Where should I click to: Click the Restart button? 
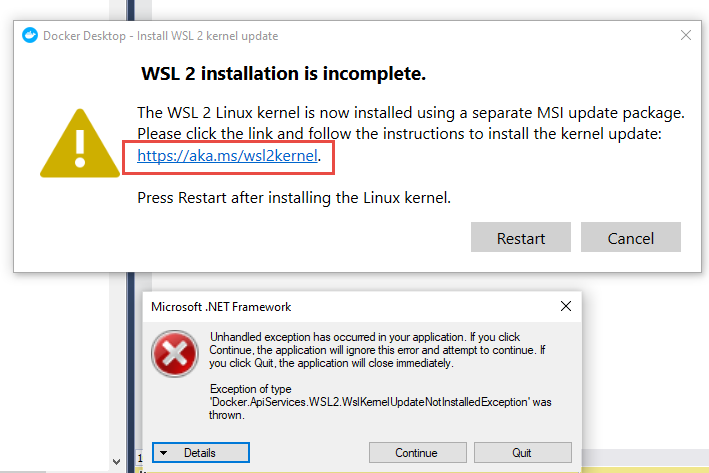coord(521,237)
